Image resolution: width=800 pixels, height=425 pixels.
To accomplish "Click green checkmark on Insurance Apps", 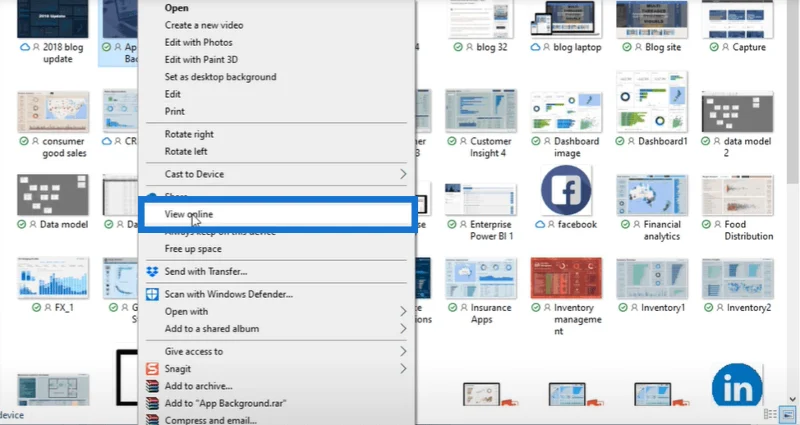I will coord(452,308).
